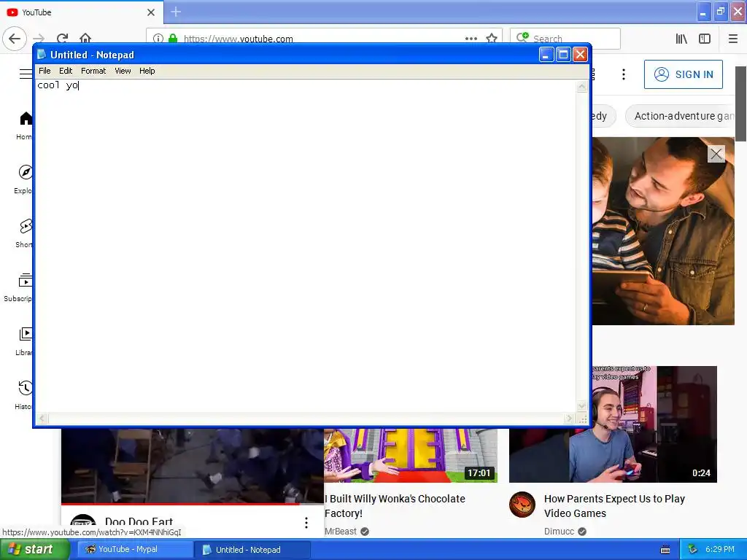Open YouTube Home in the sidebar
The width and height of the screenshot is (747, 560).
point(24,125)
